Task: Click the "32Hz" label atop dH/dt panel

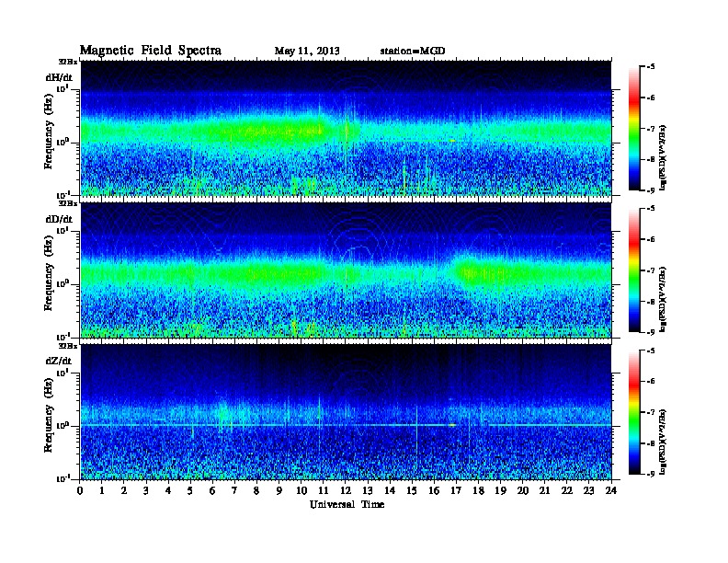Action: point(68,61)
